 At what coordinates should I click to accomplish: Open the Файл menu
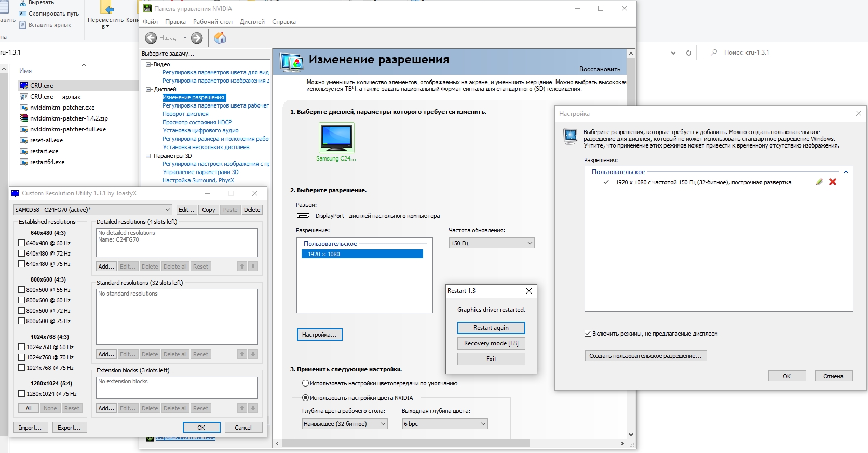pos(151,22)
